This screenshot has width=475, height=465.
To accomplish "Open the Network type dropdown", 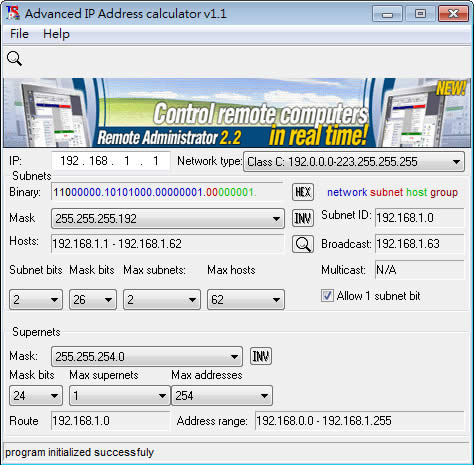I will click(x=354, y=162).
